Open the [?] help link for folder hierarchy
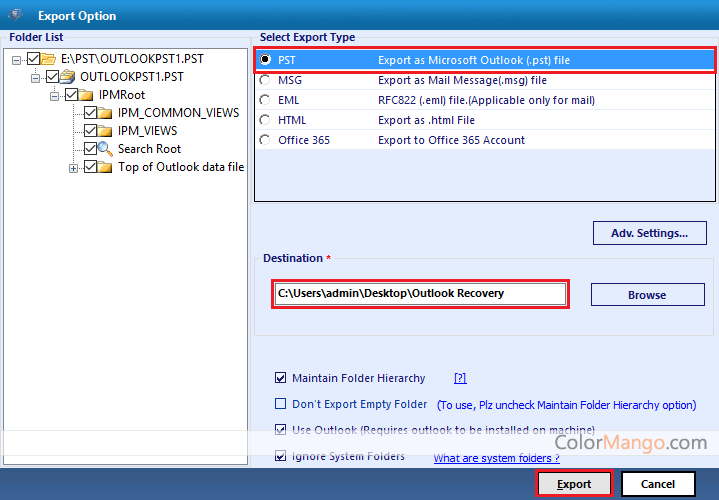Image resolution: width=719 pixels, height=500 pixels. coord(460,378)
